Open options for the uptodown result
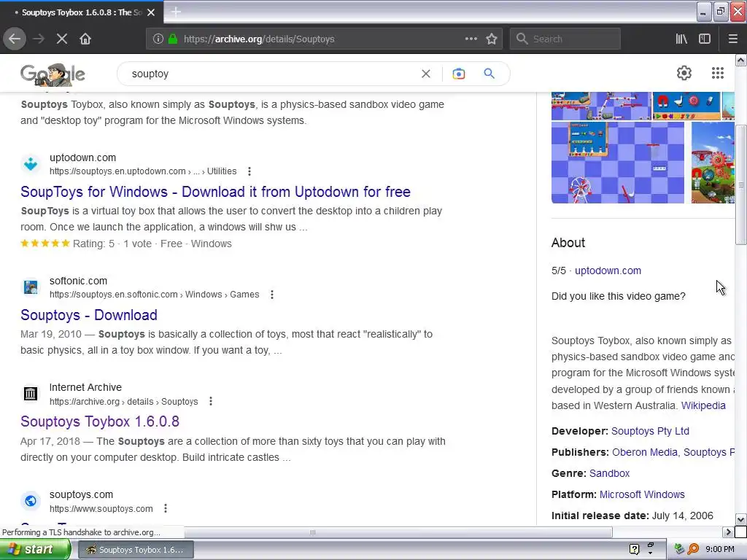Image resolution: width=747 pixels, height=560 pixels. point(249,171)
